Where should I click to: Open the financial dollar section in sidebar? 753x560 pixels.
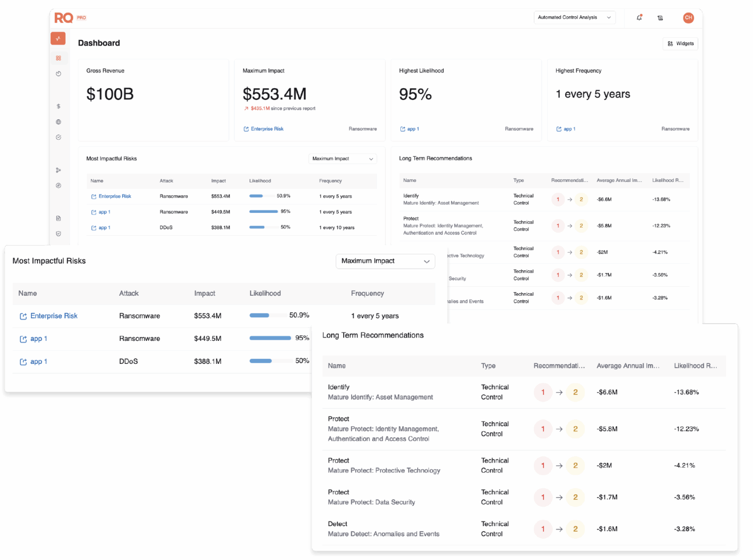pos(58,106)
